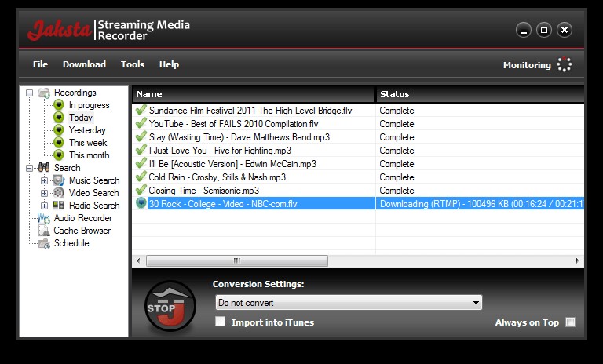This screenshot has height=364, width=603.
Task: Click the Music Search icon
Action: coord(59,180)
